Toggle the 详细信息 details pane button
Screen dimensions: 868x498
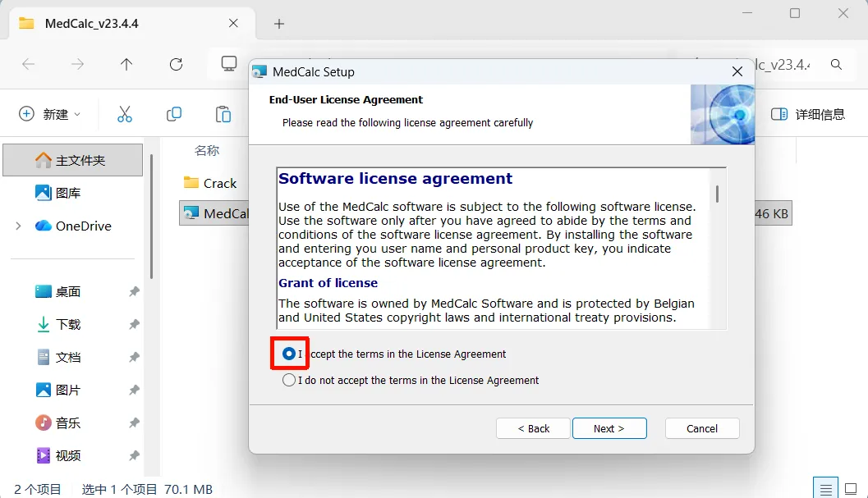tap(808, 114)
